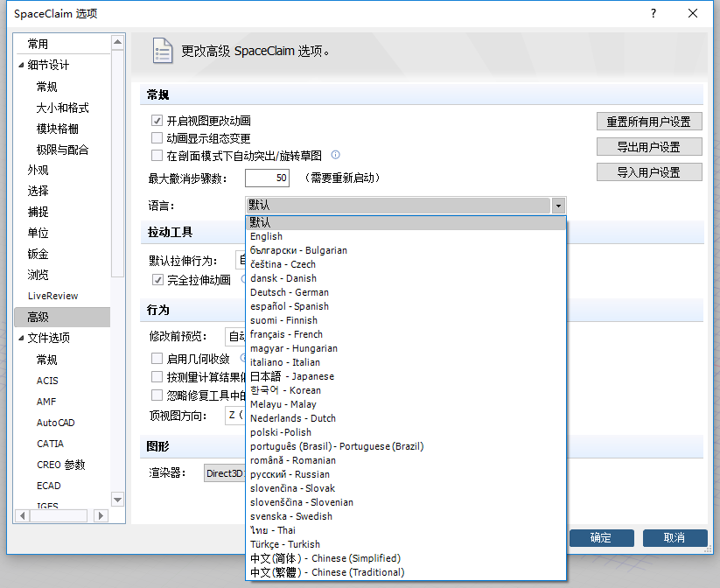Choose čeština - Czech language
The width and height of the screenshot is (720, 588).
coord(406,264)
